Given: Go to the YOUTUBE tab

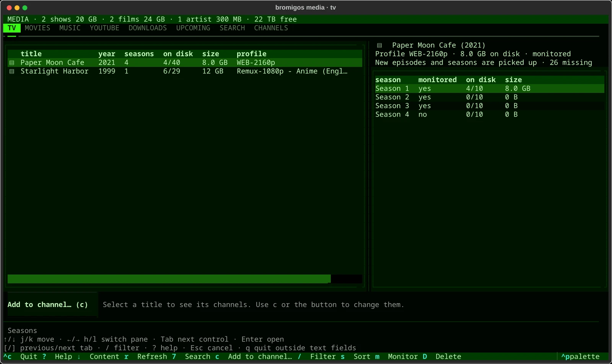Looking at the screenshot, I should [104, 28].
